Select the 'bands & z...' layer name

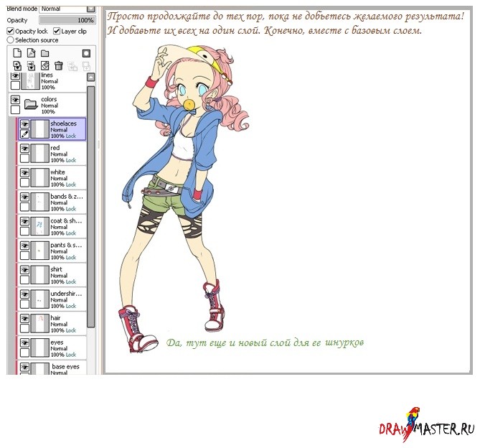click(67, 196)
